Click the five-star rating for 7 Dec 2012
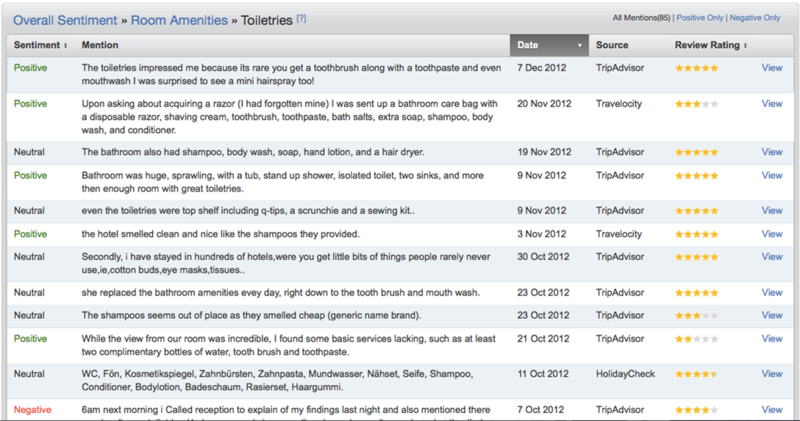Image resolution: width=800 pixels, height=421 pixels. click(696, 68)
